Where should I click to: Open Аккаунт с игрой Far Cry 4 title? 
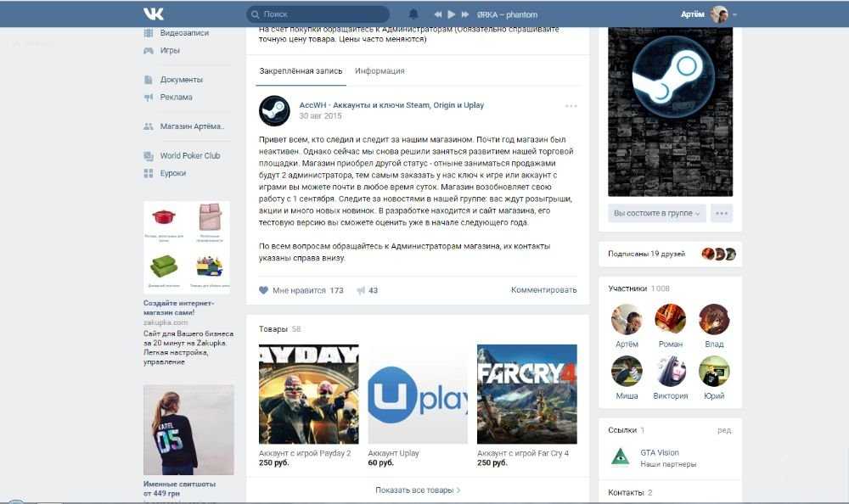[x=523, y=453]
